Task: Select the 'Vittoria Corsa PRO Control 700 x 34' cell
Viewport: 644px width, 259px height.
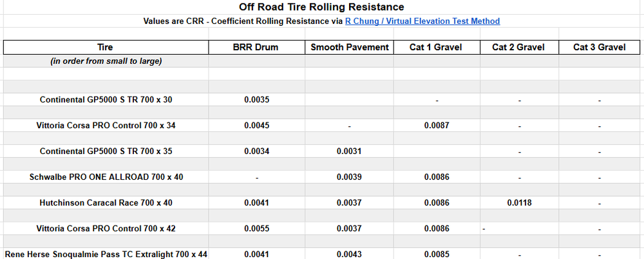Action: click(106, 126)
